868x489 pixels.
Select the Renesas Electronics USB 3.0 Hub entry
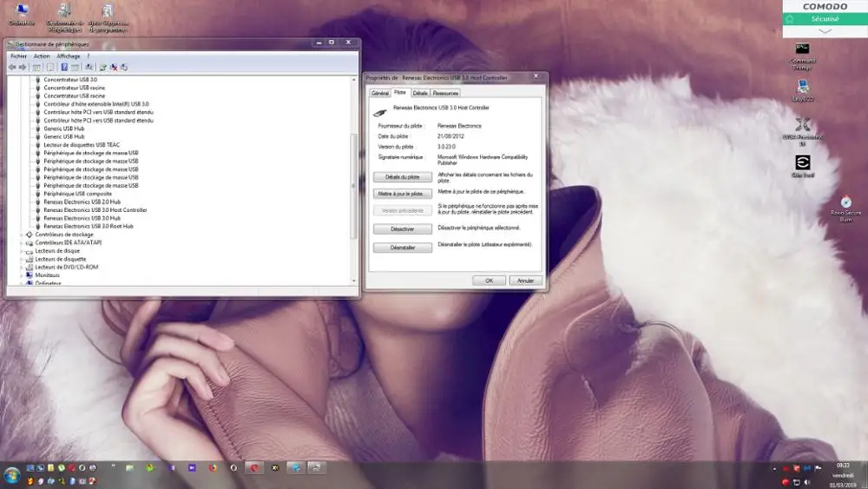click(82, 218)
